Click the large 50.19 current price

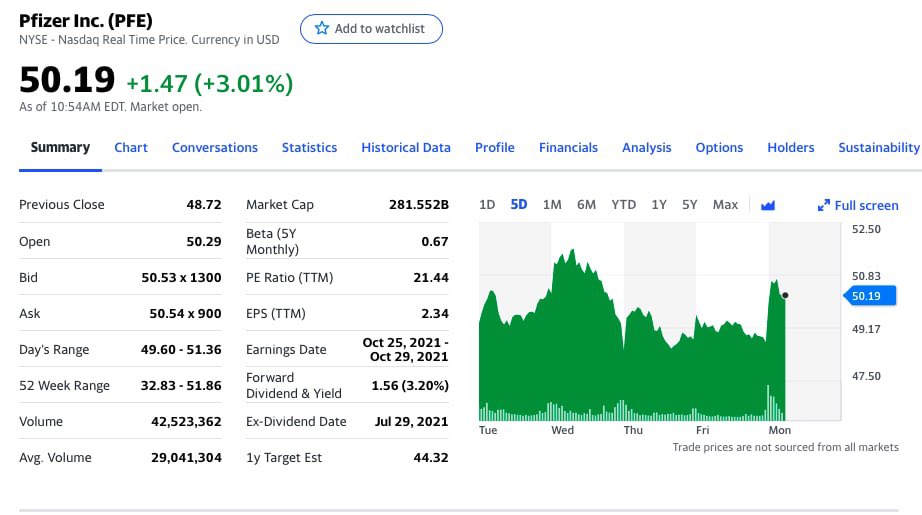coord(67,80)
